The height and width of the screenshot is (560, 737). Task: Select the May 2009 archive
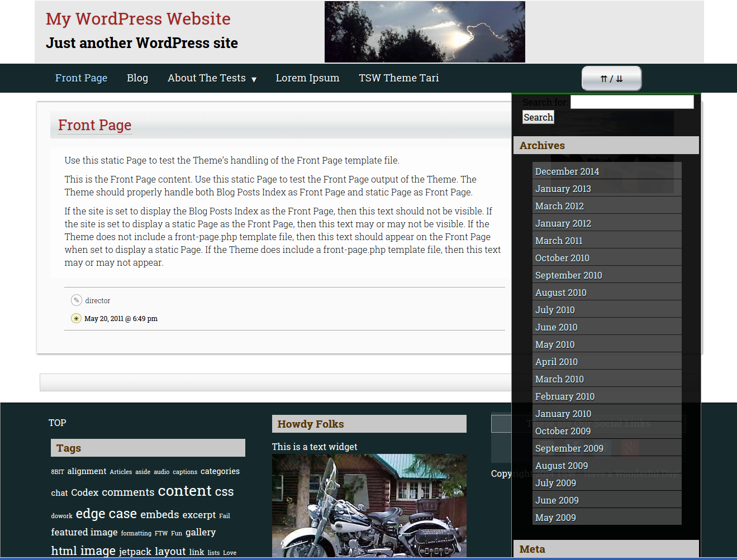pyautogui.click(x=555, y=518)
